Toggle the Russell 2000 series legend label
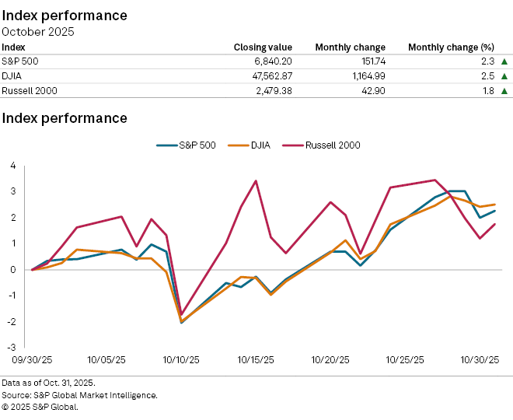Screen dimensions: 513x420 [333, 145]
